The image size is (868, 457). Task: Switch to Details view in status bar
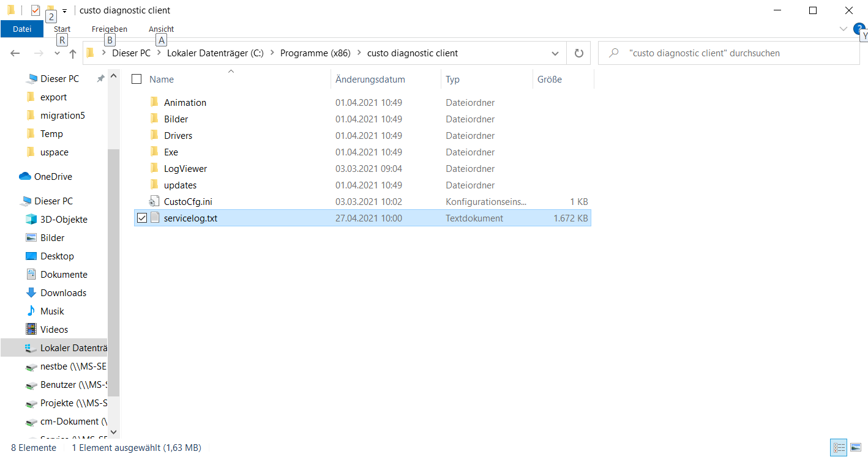[839, 447]
